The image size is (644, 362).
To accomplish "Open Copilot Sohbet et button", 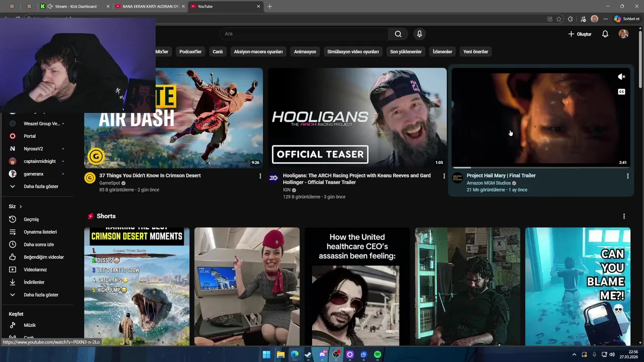I will (626, 19).
